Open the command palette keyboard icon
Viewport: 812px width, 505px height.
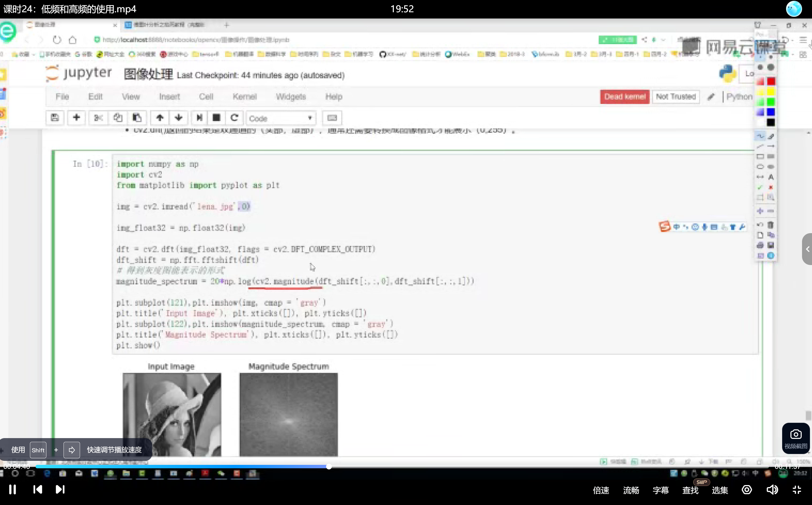332,118
